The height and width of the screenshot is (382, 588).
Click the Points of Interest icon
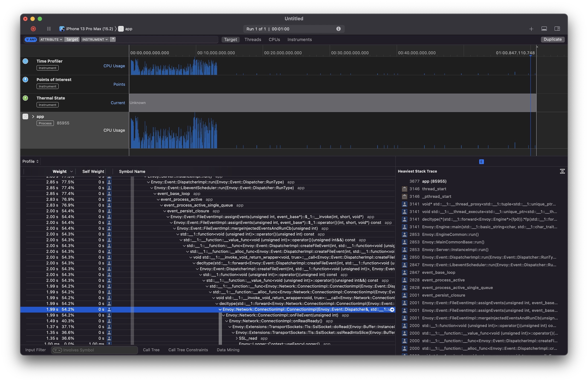coord(25,80)
